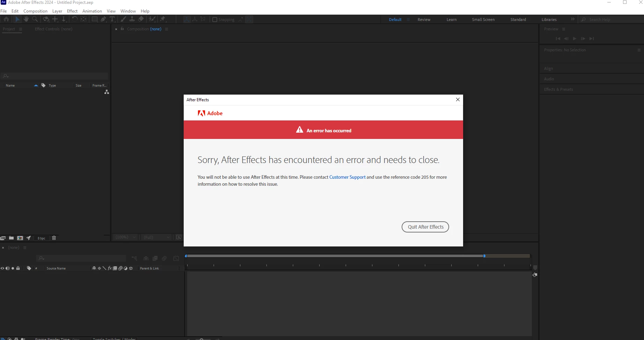Open the Project panel menu
This screenshot has width=644, height=340.
(21, 29)
